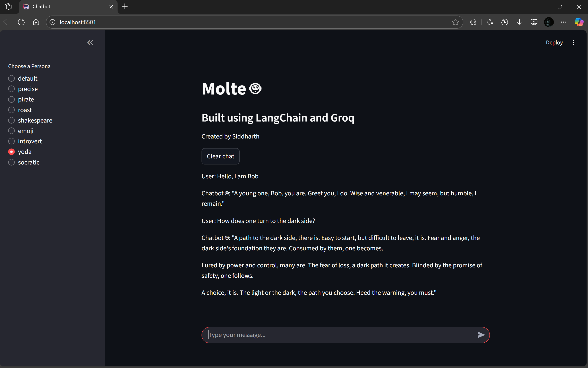Open the web capture screenshot tool
The width and height of the screenshot is (588, 368).
tap(534, 22)
